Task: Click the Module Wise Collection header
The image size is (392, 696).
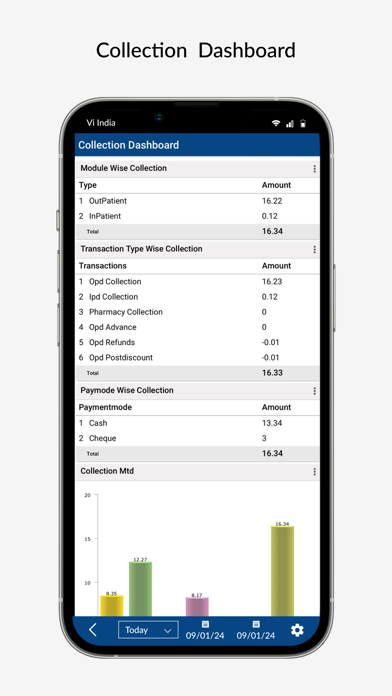Action: 198,168
